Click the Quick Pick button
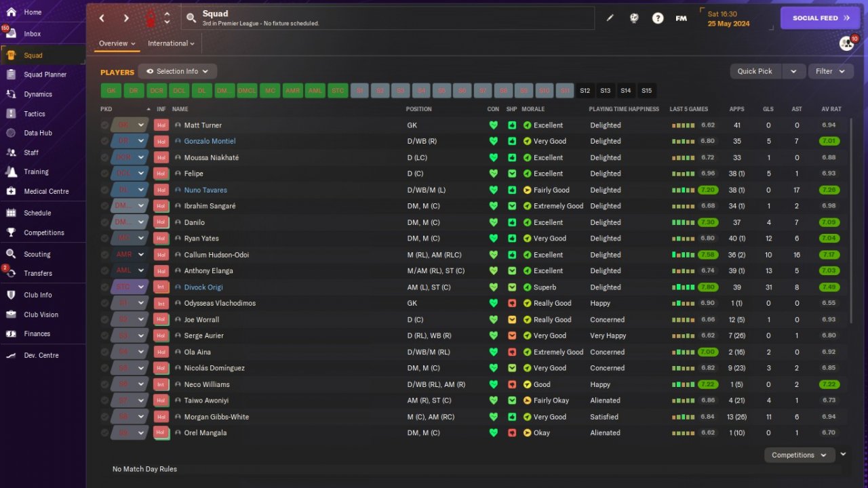The image size is (868, 488). click(x=755, y=71)
